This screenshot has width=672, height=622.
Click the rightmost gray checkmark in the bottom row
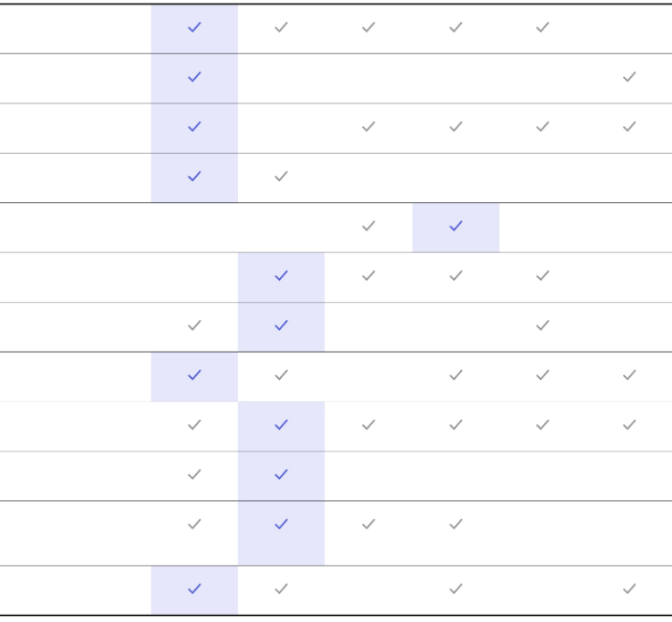[x=629, y=589]
